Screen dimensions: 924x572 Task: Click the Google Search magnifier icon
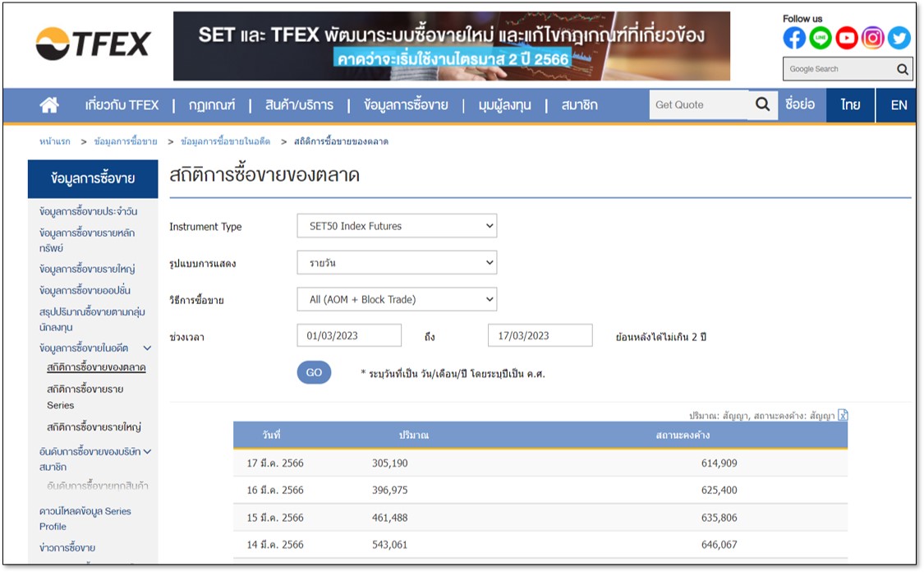coord(902,70)
